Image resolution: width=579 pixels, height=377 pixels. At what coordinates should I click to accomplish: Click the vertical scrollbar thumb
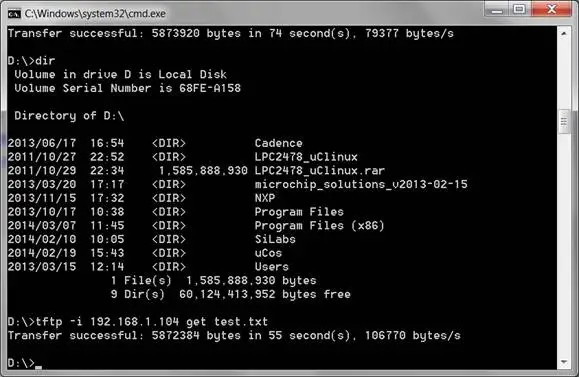click(x=563, y=122)
